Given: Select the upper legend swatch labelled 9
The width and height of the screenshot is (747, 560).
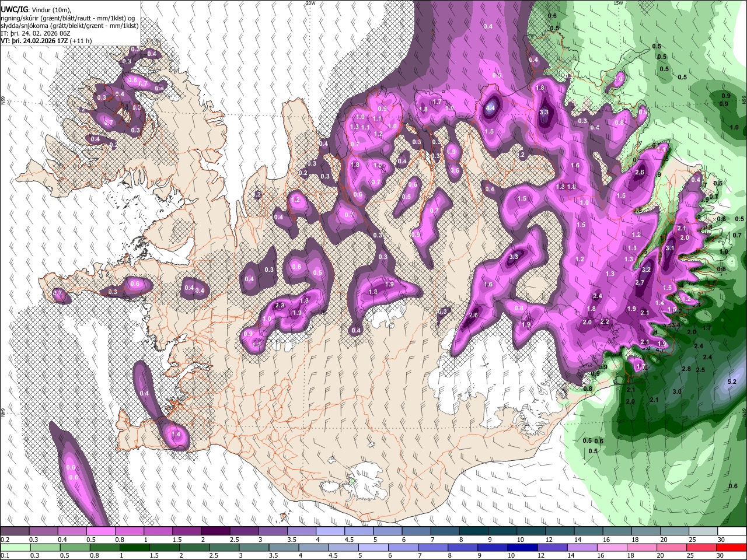Looking at the screenshot, I should [x=502, y=531].
